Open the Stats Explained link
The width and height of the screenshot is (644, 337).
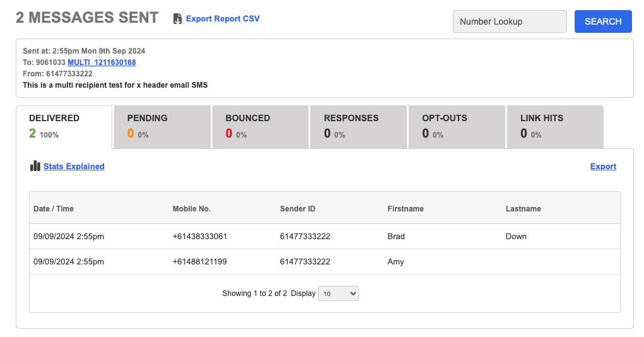pyautogui.click(x=74, y=167)
